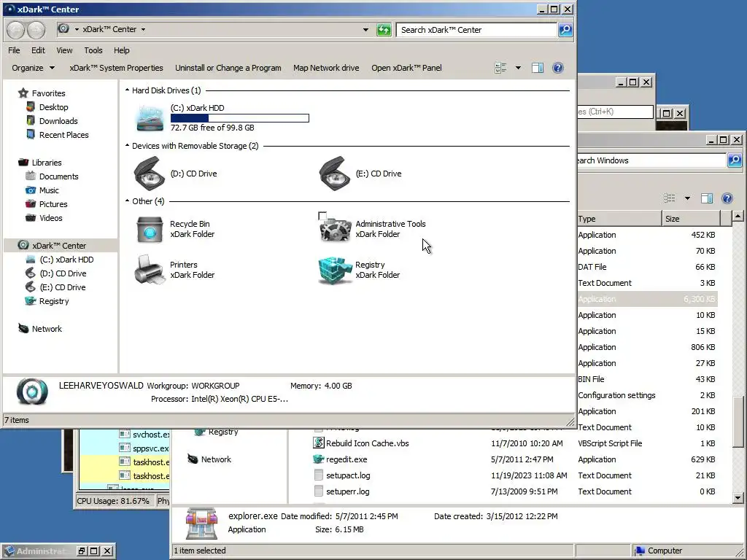
Task: Select setupact.log in the file list
Action: point(348,475)
